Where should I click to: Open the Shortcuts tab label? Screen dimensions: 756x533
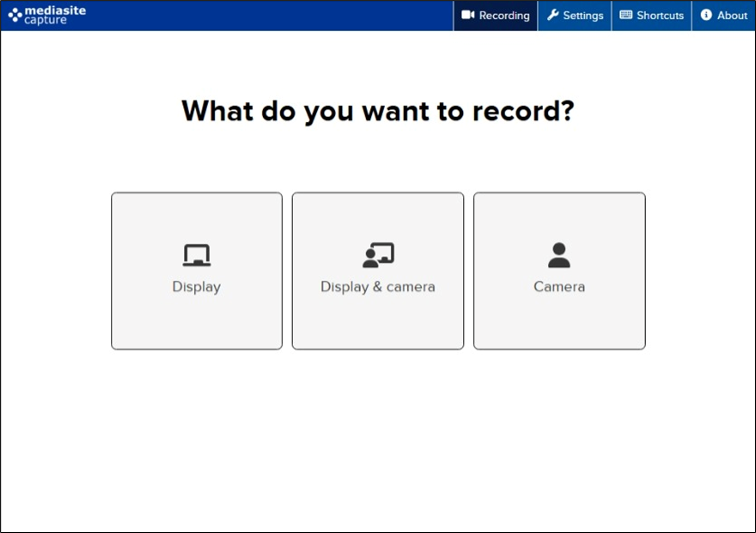pos(660,15)
